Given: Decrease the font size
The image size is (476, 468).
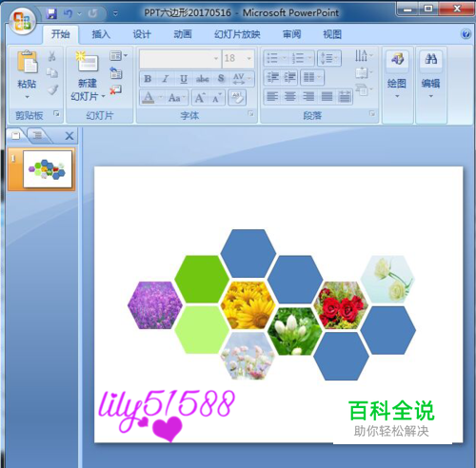Looking at the screenshot, I should (x=217, y=98).
